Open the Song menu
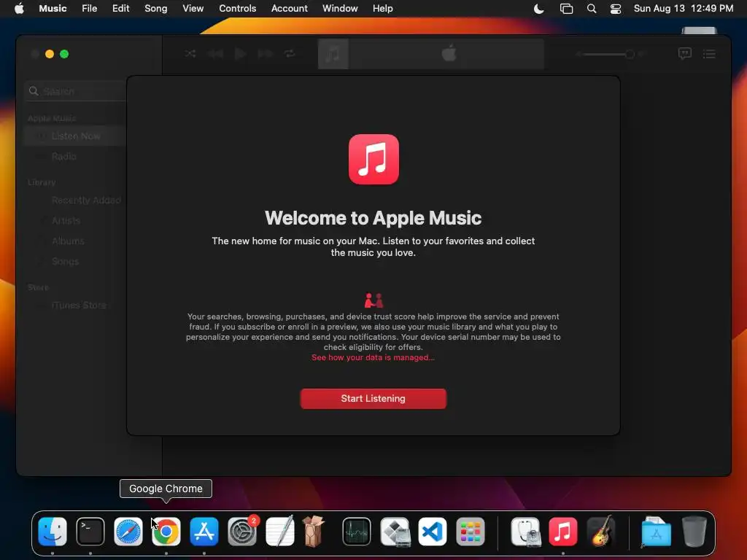Screen dimensions: 747x560 [156, 9]
